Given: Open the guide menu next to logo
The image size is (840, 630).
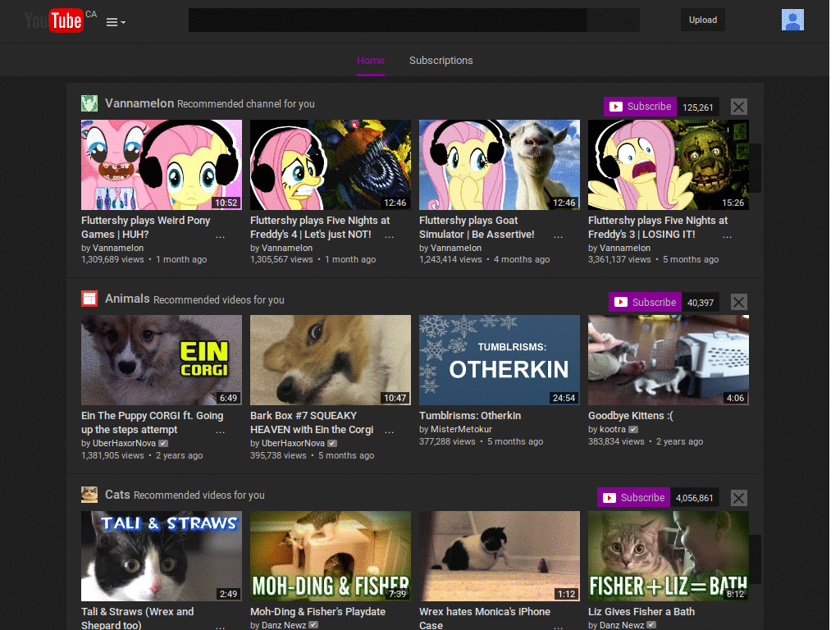Looking at the screenshot, I should point(116,22).
